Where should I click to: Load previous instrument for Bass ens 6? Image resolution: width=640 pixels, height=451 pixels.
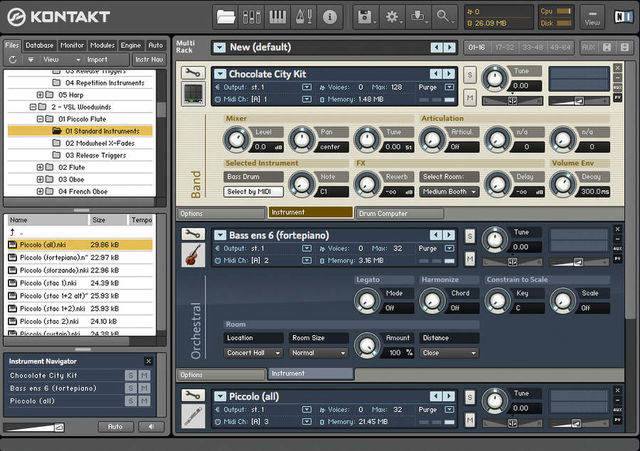(x=436, y=235)
